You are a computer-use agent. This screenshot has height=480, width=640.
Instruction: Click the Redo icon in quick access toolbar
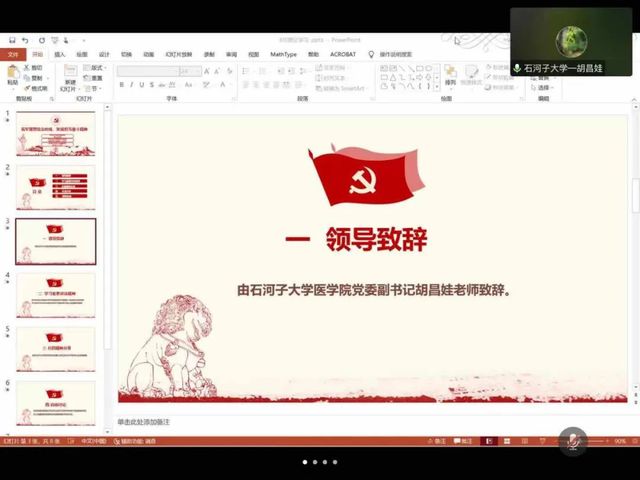click(x=42, y=40)
